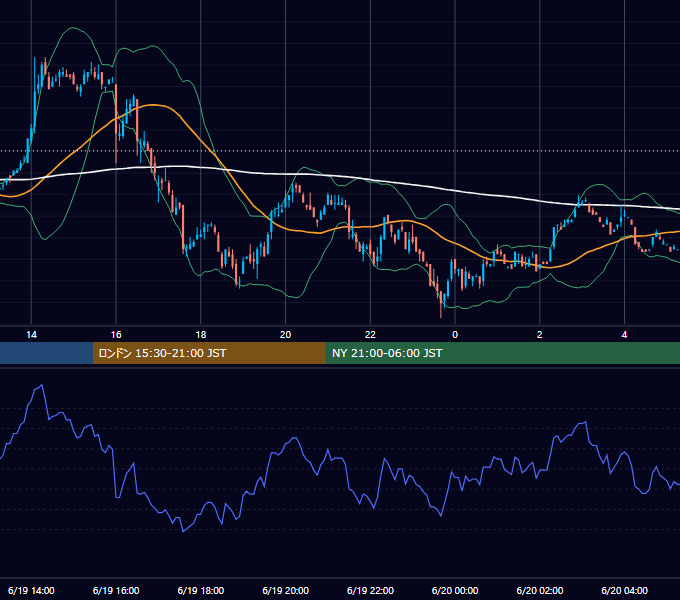
Task: Click the 6/20 00:00 date label
Action: pos(455,590)
